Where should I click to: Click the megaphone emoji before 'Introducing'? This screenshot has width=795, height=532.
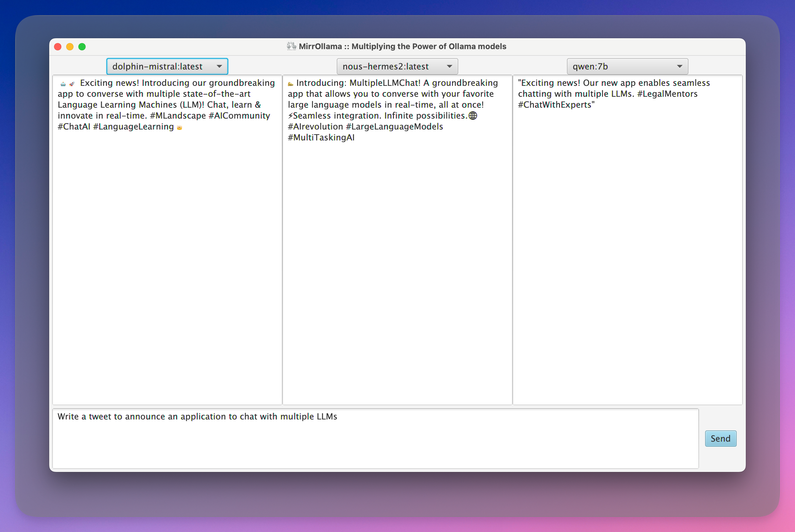290,84
